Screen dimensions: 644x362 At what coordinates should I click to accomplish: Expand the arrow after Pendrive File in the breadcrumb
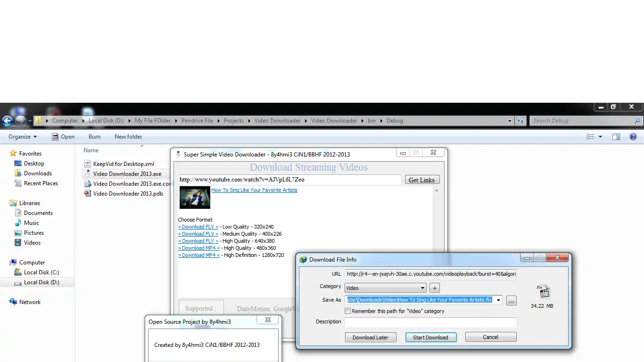tap(218, 121)
